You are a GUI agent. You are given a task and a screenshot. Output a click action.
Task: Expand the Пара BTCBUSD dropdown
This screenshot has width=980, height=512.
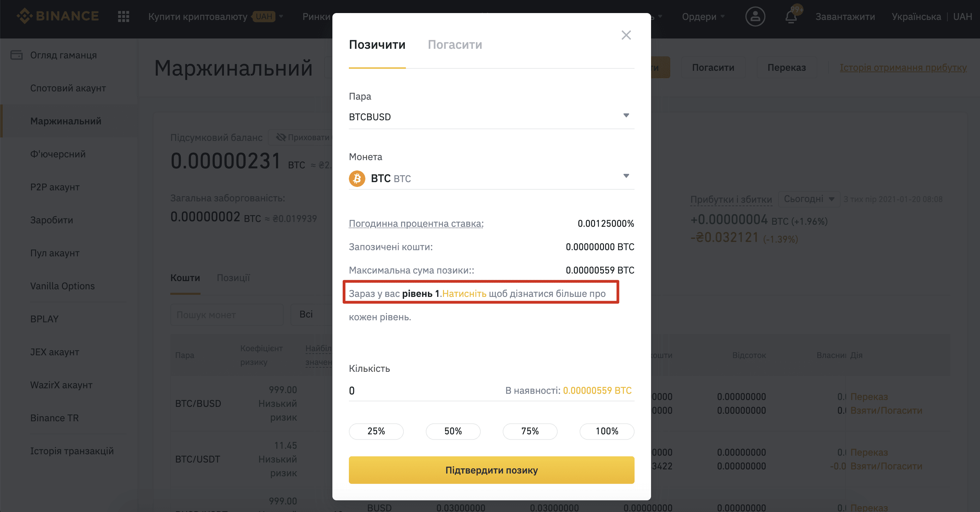coord(491,116)
